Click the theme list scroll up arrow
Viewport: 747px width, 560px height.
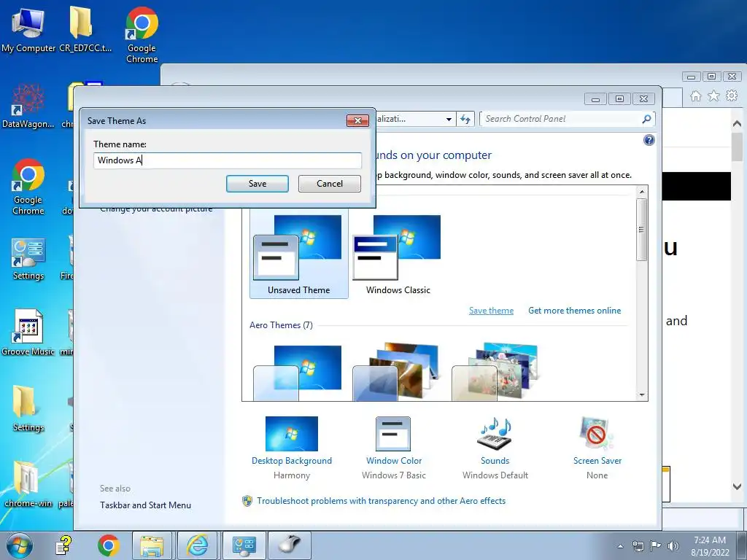(642, 192)
